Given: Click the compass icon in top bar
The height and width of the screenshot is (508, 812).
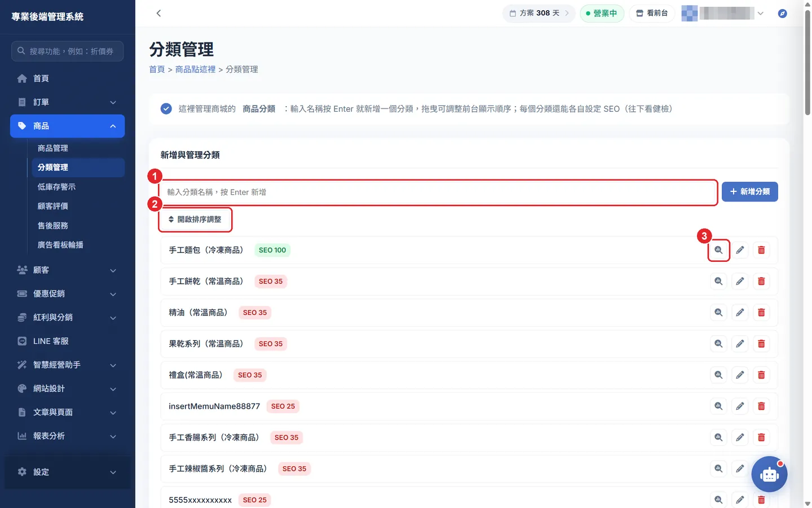Looking at the screenshot, I should point(782,13).
